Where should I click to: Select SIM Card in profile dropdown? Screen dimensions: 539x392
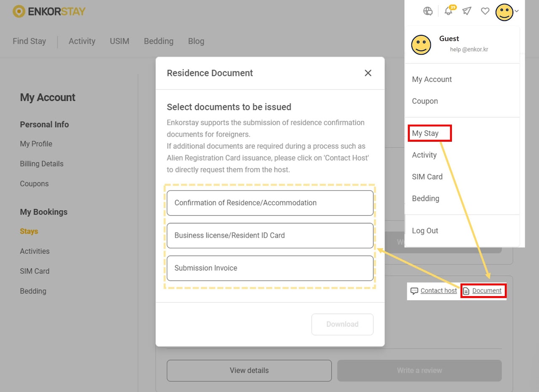coord(427,177)
